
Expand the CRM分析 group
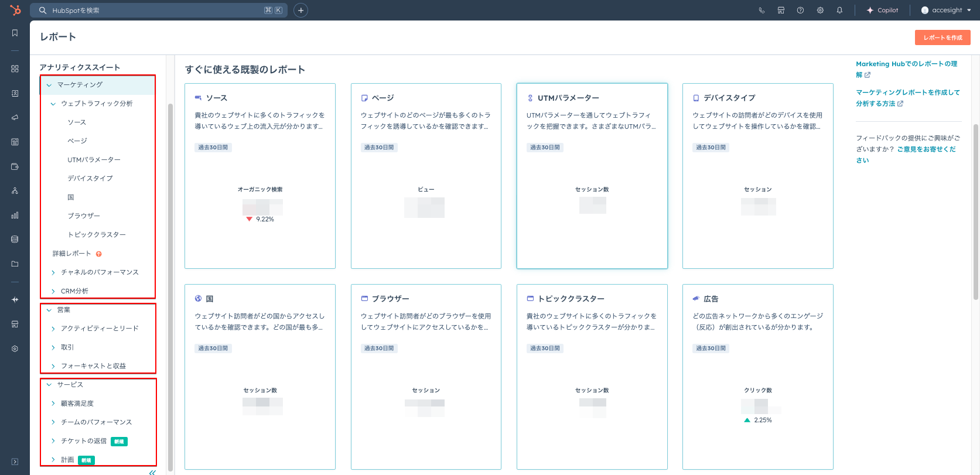pyautogui.click(x=53, y=291)
